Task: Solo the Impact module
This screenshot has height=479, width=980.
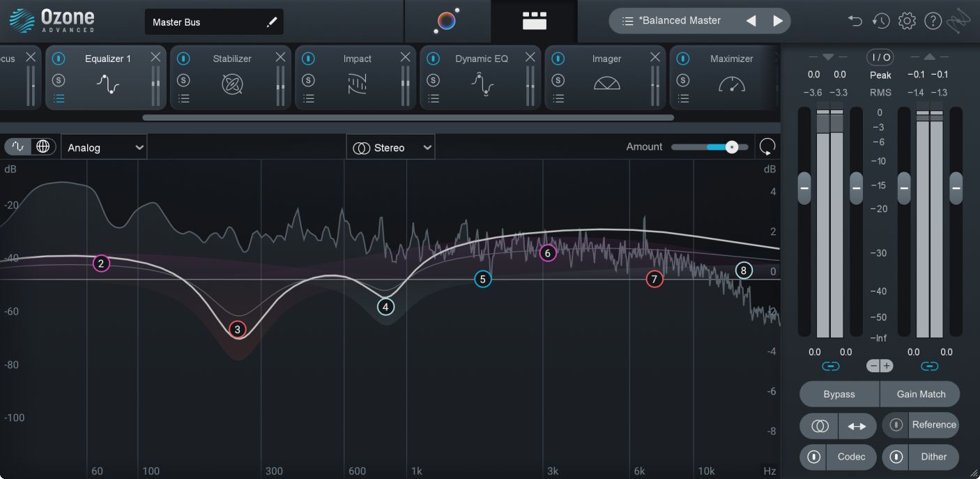Action: [x=308, y=80]
